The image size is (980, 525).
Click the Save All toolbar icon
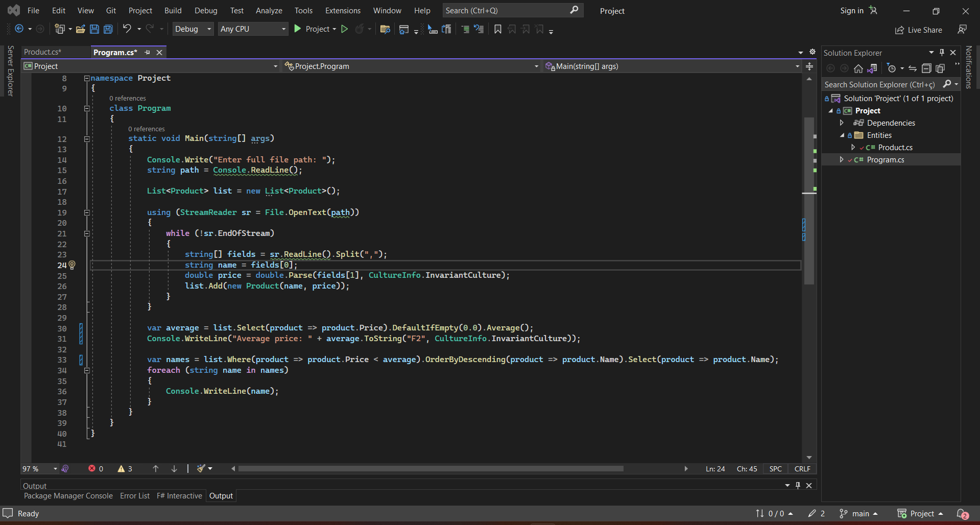108,29
